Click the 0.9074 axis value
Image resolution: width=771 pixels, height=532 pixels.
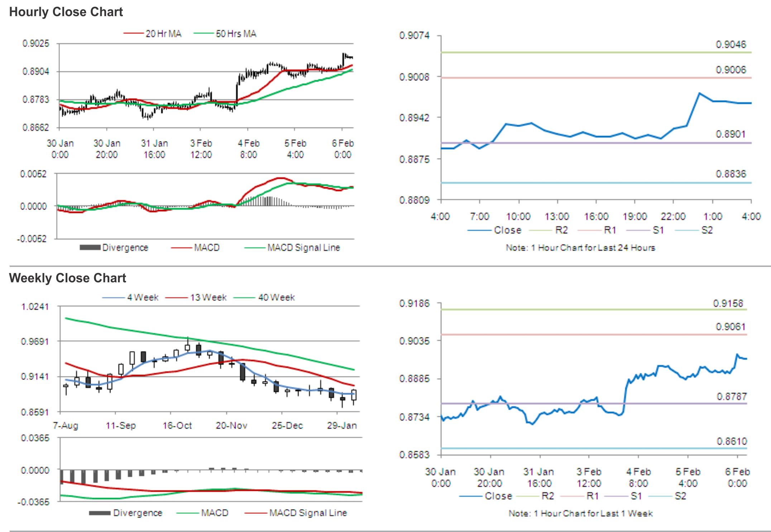click(414, 36)
